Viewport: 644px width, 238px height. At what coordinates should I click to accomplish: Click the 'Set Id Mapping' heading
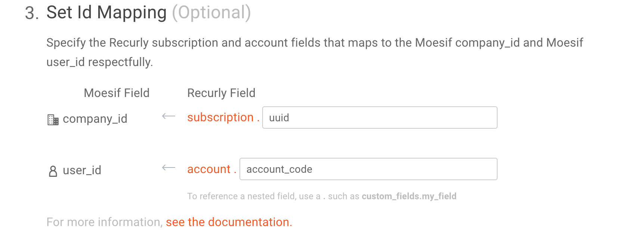[x=106, y=12]
